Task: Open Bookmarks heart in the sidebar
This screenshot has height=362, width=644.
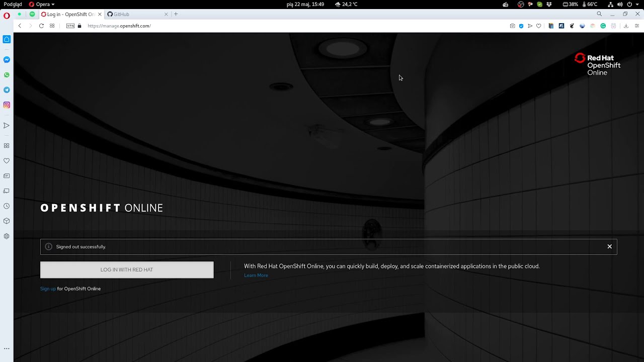Action: 7,161
